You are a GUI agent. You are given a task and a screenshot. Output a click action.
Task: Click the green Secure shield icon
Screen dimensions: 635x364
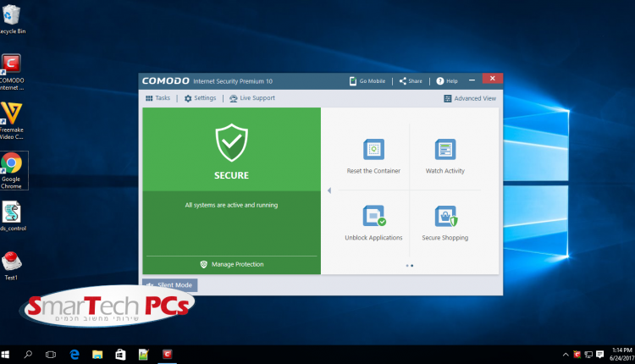(231, 142)
